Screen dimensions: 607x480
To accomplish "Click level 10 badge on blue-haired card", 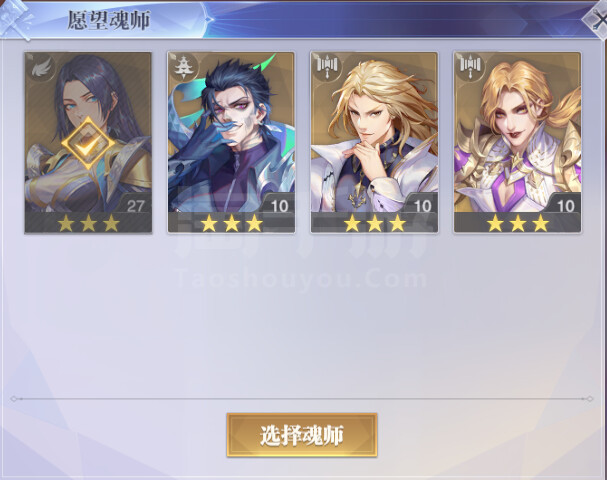I will (278, 206).
